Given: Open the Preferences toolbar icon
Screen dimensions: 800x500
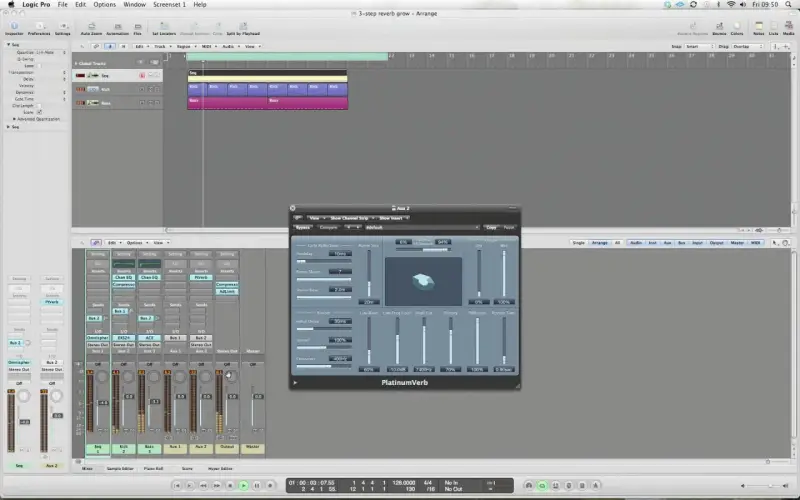Looking at the screenshot, I should pos(39,29).
